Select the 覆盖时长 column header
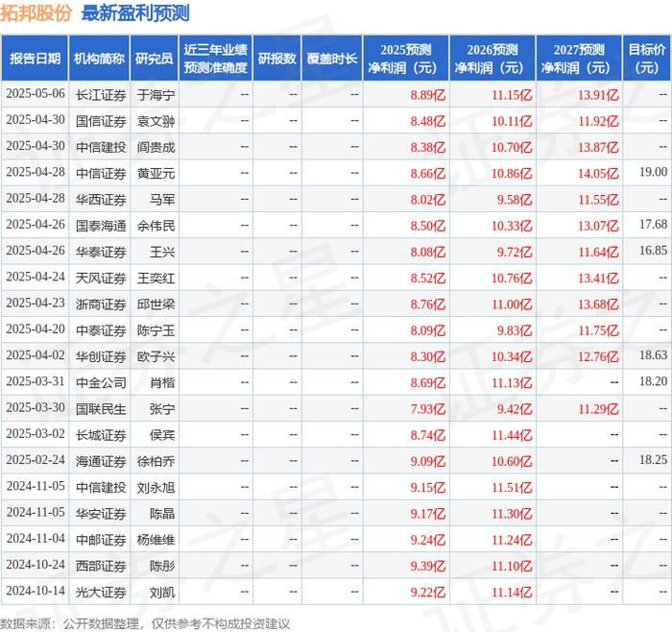 click(332, 59)
